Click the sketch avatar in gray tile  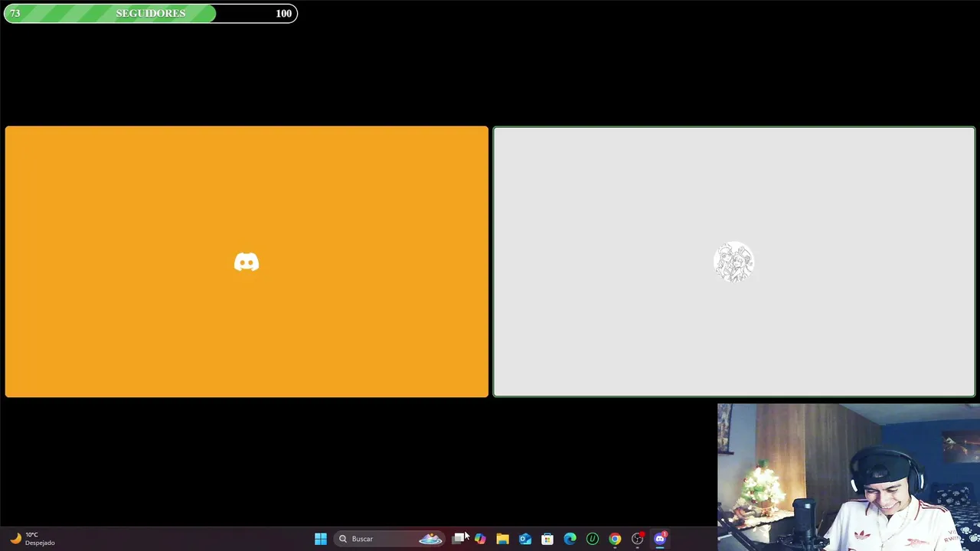(734, 262)
